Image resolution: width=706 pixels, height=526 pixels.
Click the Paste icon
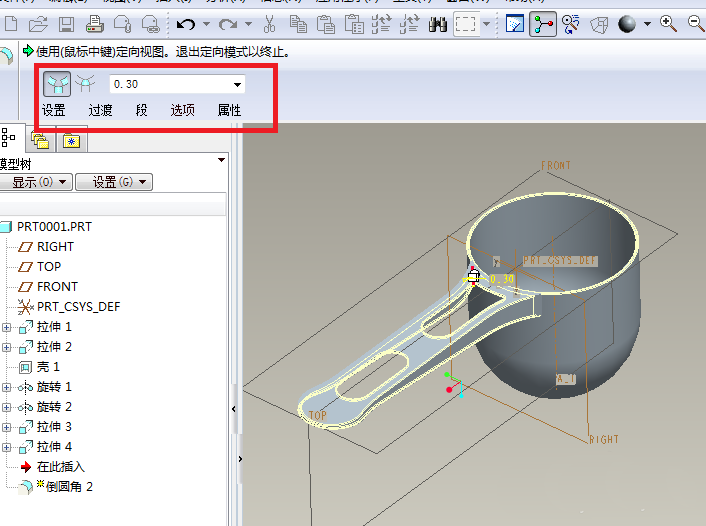[x=326, y=24]
